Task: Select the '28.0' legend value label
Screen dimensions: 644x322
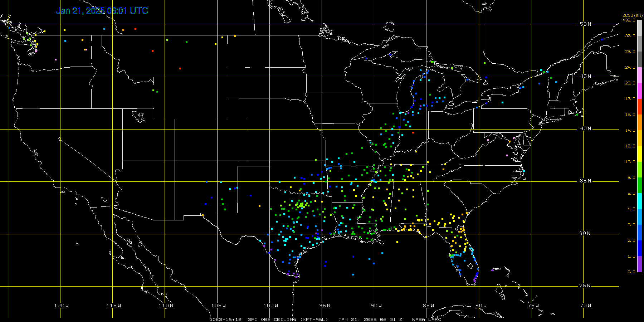Action: tap(630, 52)
